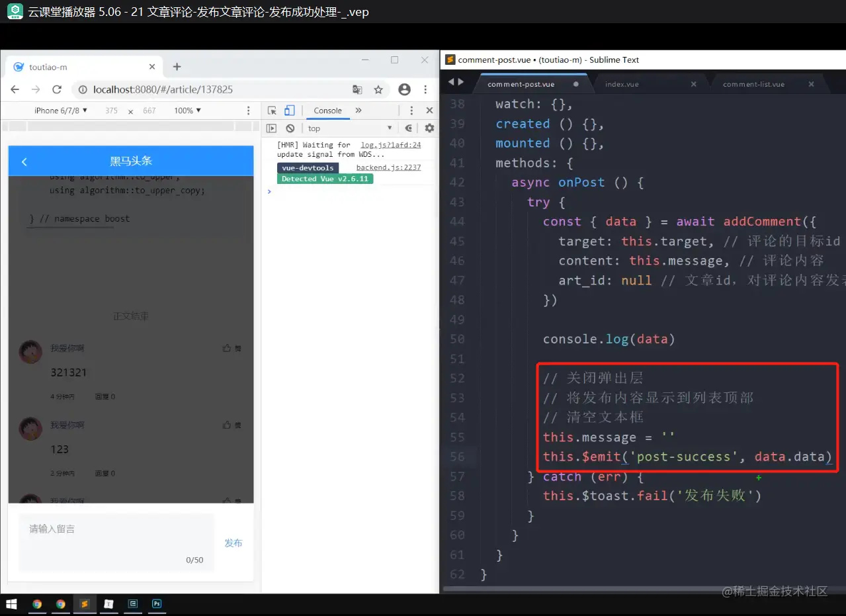Bookmark this page with the star icon
Image resolution: width=846 pixels, height=616 pixels.
coord(378,89)
